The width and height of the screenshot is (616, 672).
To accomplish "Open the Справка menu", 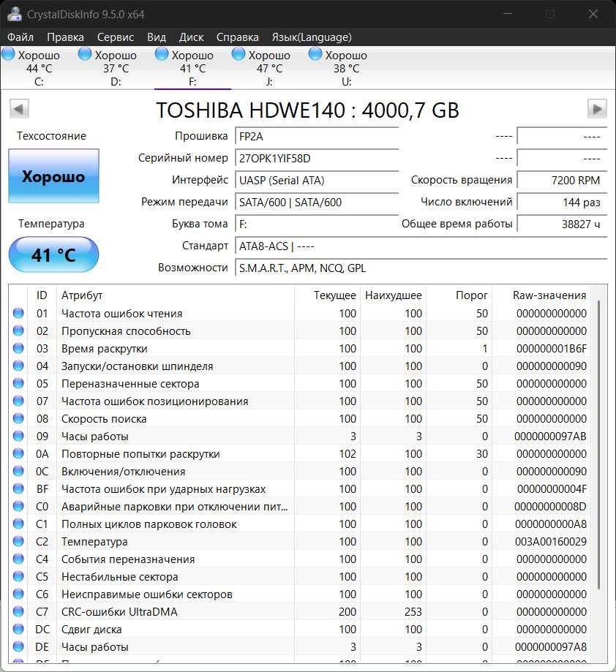I will pyautogui.click(x=238, y=37).
